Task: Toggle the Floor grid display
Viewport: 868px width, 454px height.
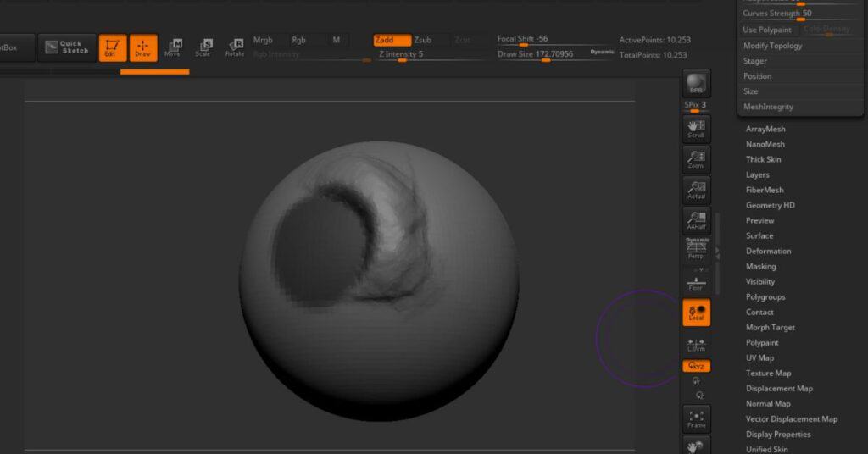Action: [696, 283]
